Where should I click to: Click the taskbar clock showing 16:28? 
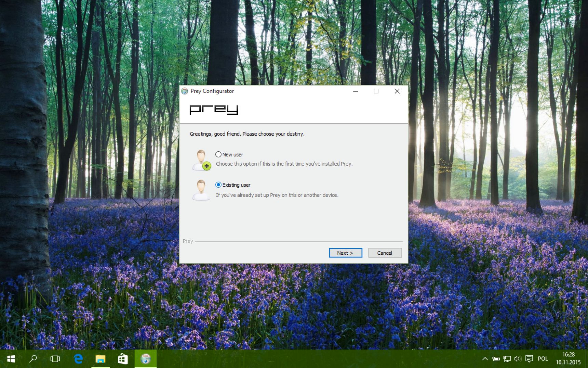coord(568,358)
